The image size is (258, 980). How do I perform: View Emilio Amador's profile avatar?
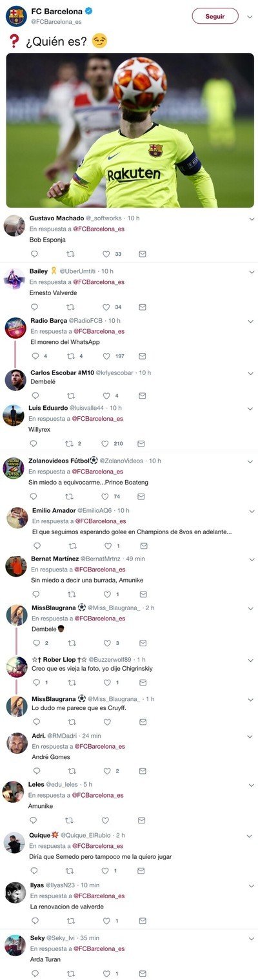click(17, 517)
